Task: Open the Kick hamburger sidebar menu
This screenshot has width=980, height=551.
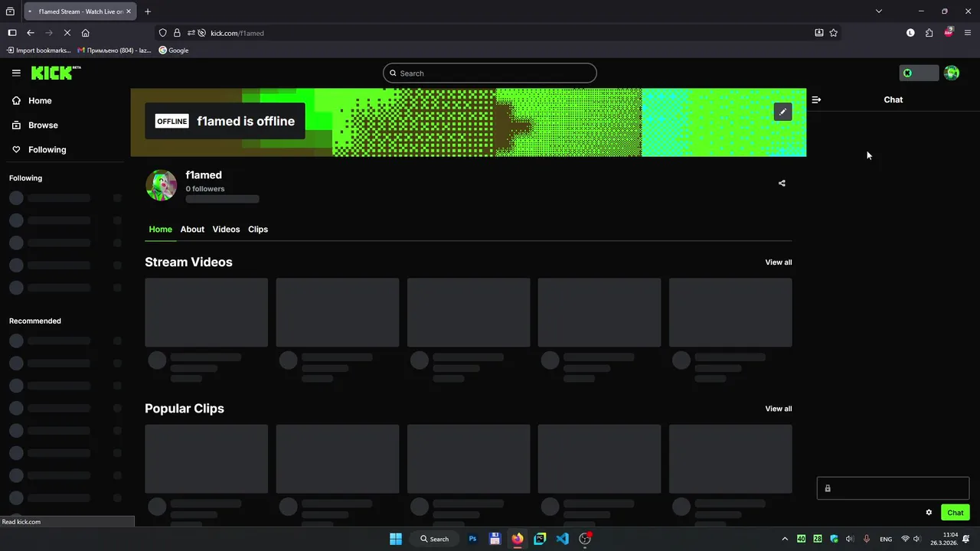Action: [x=16, y=73]
